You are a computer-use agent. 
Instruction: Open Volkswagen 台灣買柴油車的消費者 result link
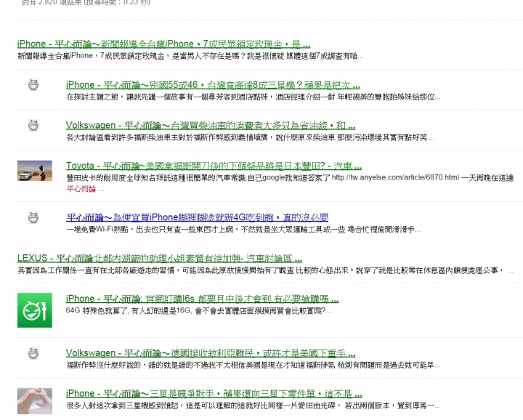[x=211, y=126]
